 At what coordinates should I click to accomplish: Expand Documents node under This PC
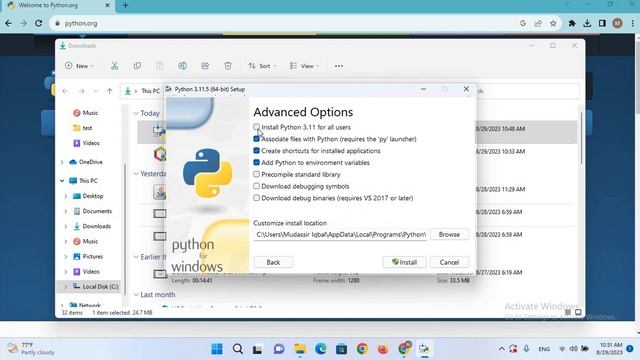pyautogui.click(x=66, y=211)
